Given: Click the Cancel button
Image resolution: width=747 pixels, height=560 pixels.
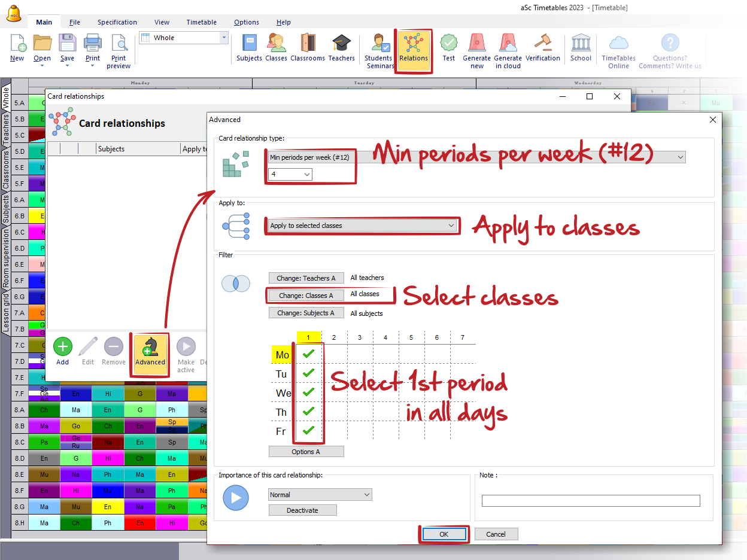Looking at the screenshot, I should 496,534.
